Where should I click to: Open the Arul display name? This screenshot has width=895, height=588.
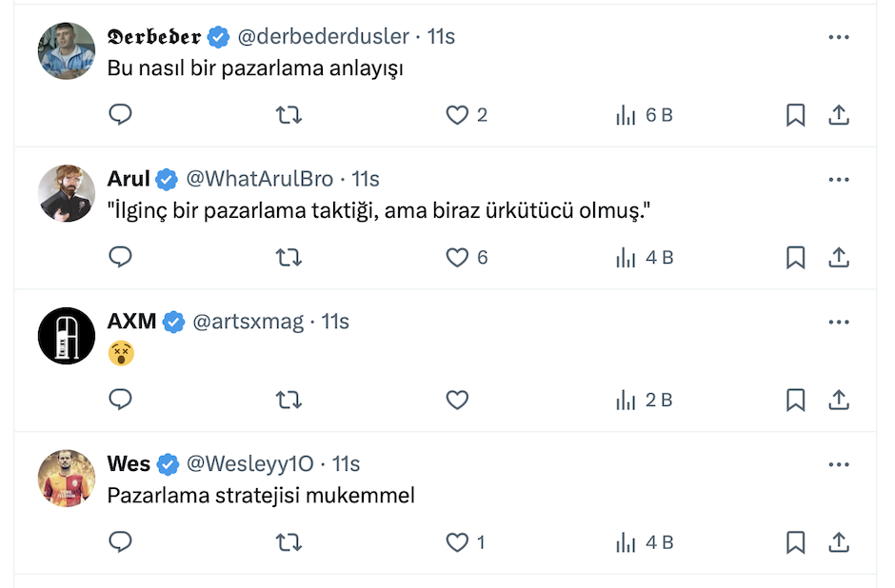[129, 179]
